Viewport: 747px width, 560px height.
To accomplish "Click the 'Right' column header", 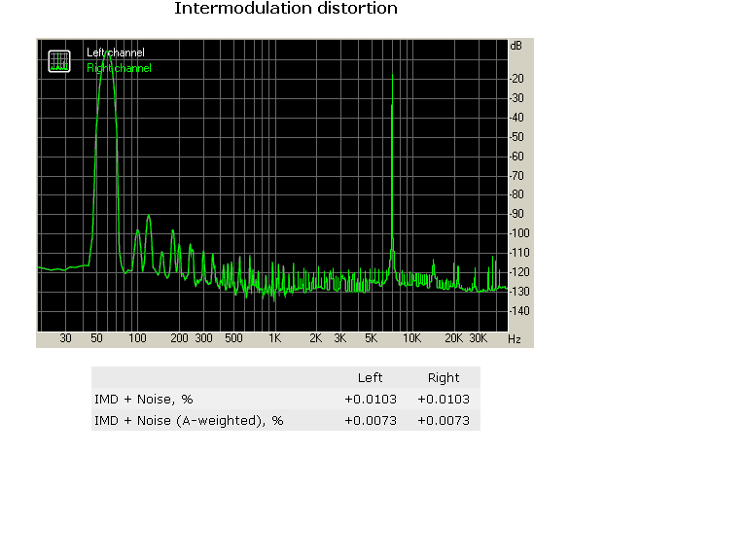I will coord(444,377).
